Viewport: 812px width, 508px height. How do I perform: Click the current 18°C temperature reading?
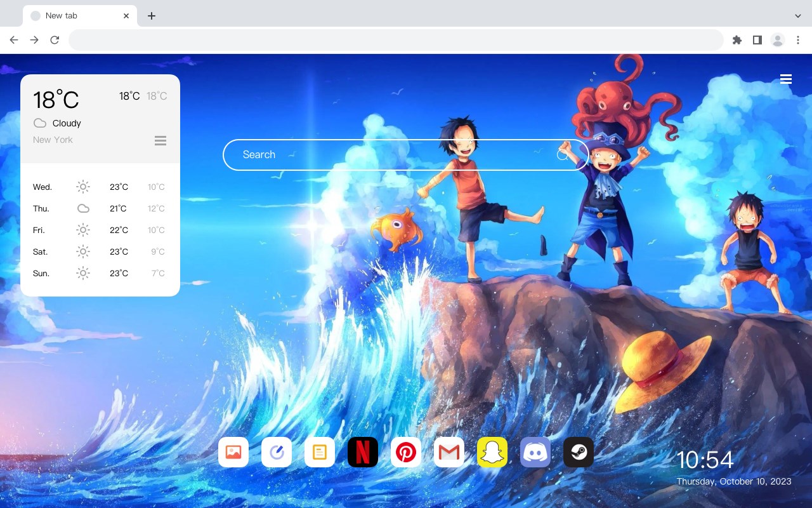pos(56,100)
